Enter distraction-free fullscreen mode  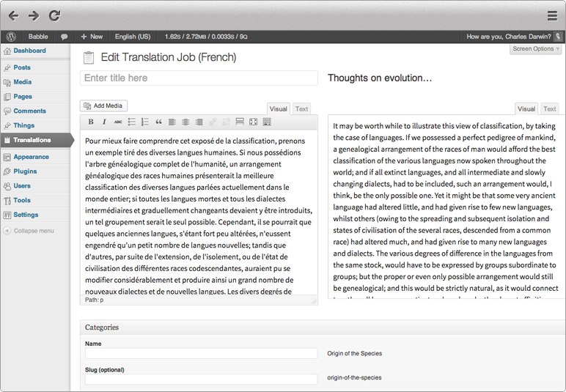point(253,122)
